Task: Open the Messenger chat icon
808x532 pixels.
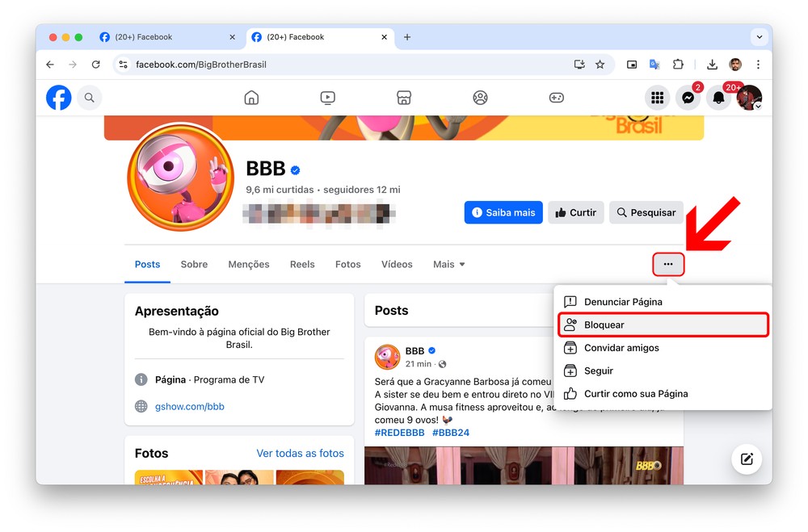Action: [688, 98]
